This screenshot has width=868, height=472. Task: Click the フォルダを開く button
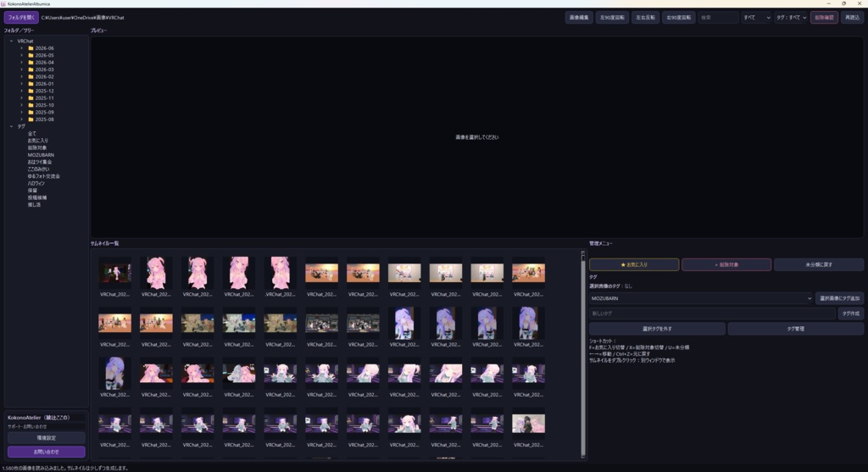click(21, 18)
